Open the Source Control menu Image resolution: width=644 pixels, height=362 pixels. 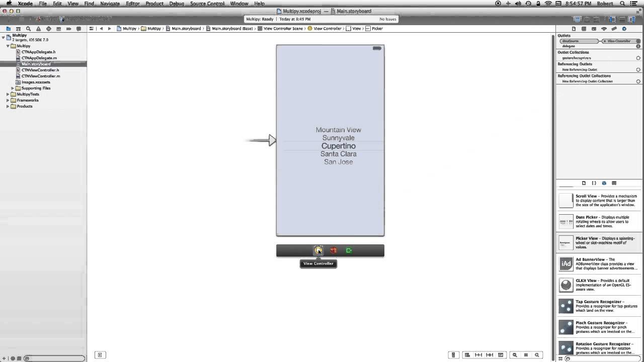[207, 4]
